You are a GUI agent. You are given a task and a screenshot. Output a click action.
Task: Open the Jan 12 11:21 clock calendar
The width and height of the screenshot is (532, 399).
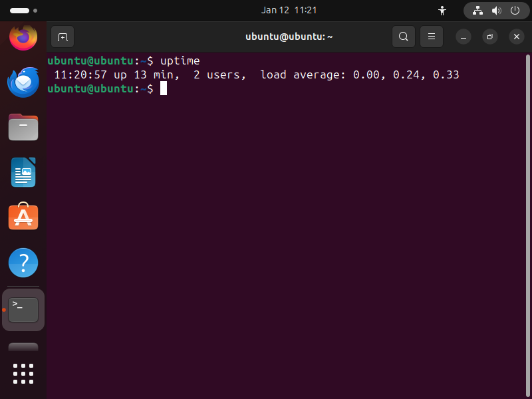(289, 11)
